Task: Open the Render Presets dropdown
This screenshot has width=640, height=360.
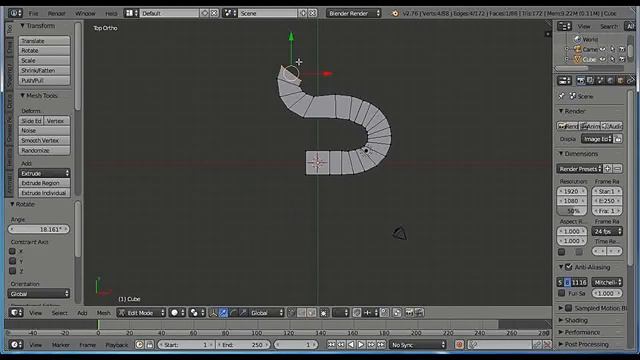Action: (x=579, y=169)
